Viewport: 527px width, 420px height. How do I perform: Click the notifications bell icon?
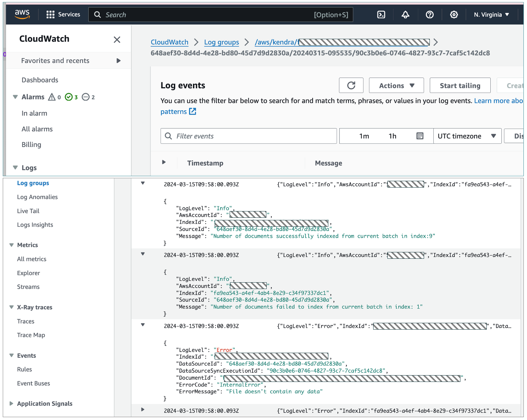tap(405, 15)
